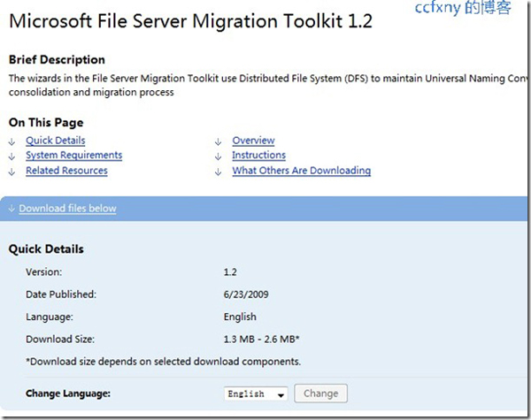The width and height of the screenshot is (531, 420).
Task: Select the download size 1.3 MB - 2.6 MB*
Action: tap(261, 340)
